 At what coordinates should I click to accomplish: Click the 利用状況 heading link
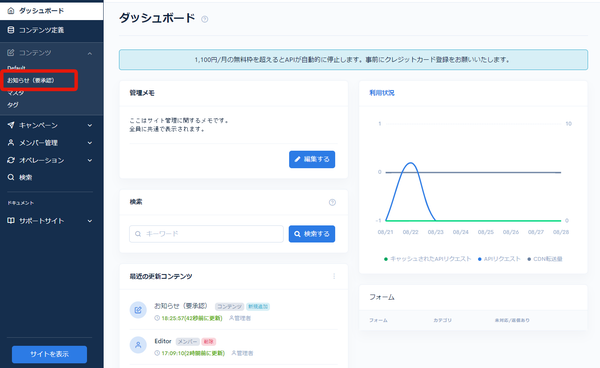[382, 93]
